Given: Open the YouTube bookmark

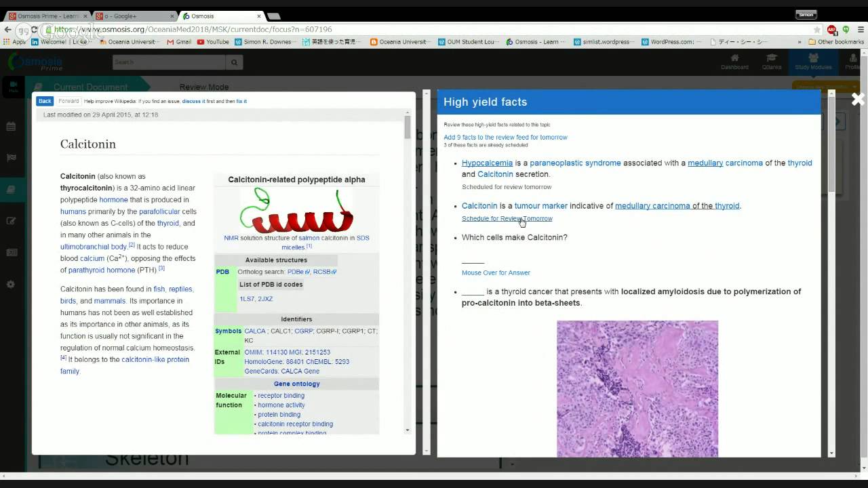Looking at the screenshot, I should click(x=213, y=42).
